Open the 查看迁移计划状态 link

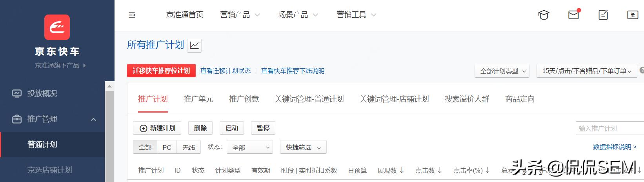(226, 71)
